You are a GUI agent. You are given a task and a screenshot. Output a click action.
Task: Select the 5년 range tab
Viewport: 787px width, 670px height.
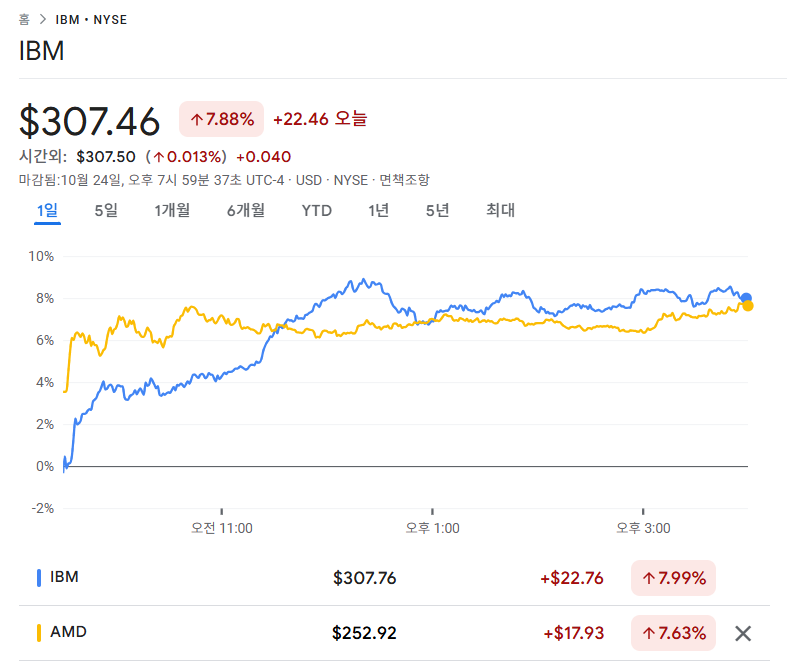[x=437, y=210]
